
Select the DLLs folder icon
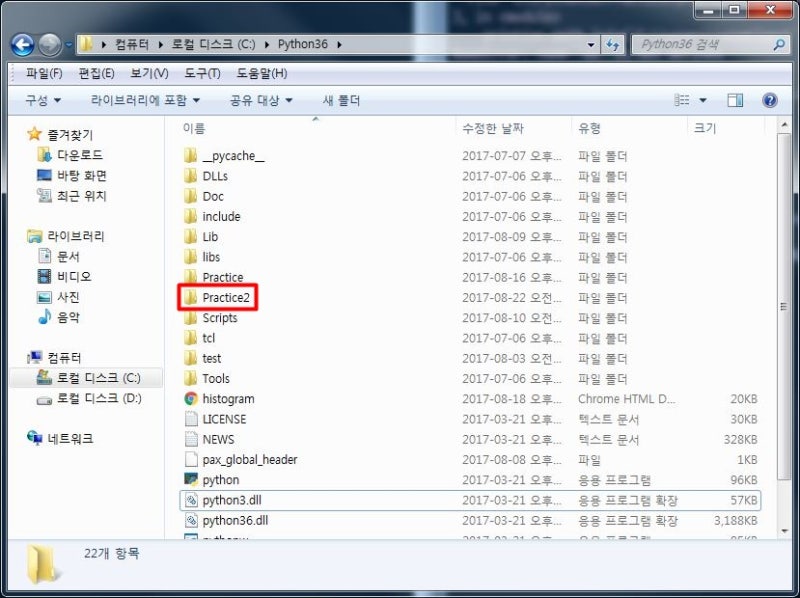[x=190, y=176]
